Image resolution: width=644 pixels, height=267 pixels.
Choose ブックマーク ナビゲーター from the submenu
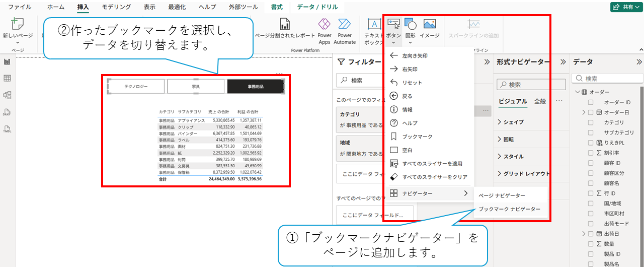509,209
